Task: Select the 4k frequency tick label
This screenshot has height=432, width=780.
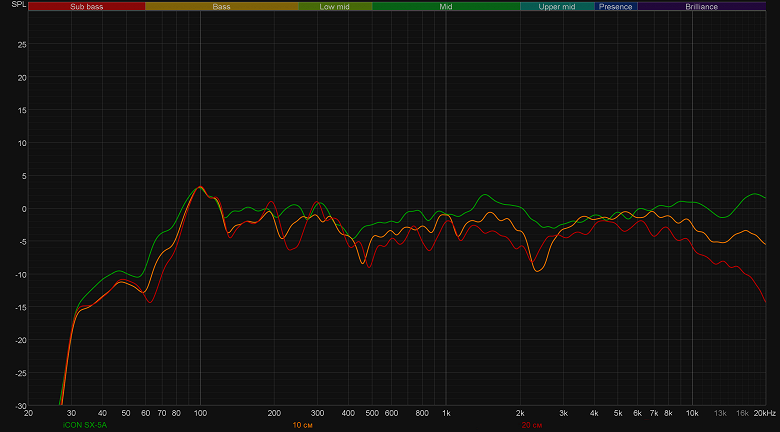Action: (594, 413)
